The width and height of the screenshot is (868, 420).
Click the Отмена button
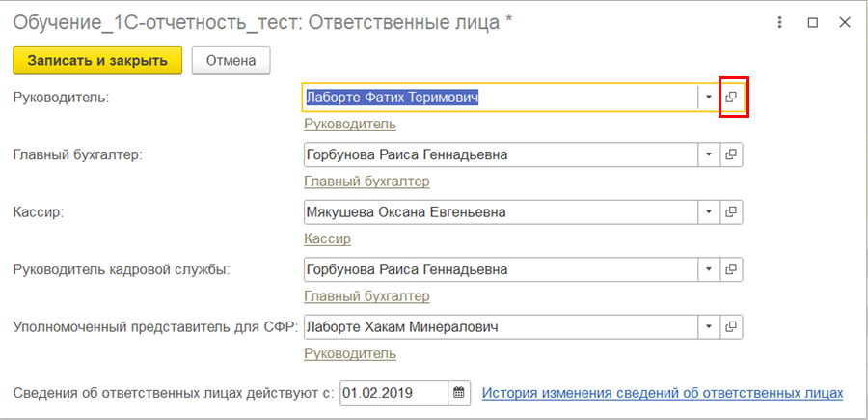tap(231, 61)
